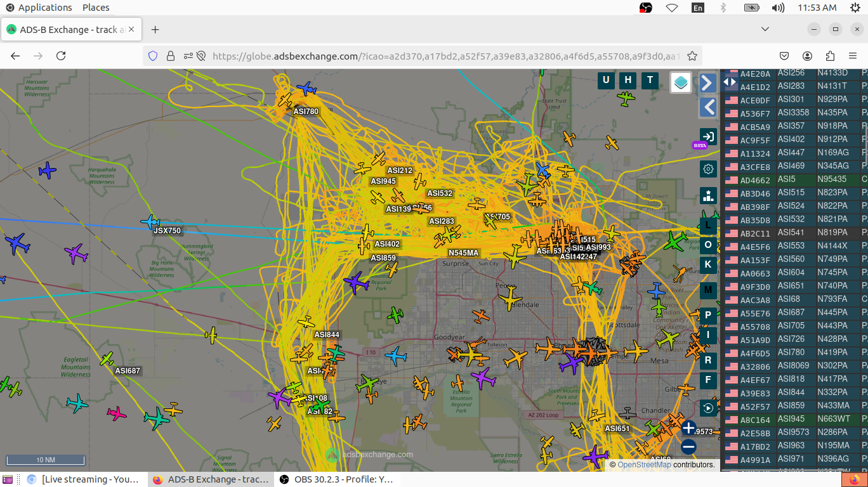Click the F map option button
Screen dimensions: 868x487
point(708,380)
